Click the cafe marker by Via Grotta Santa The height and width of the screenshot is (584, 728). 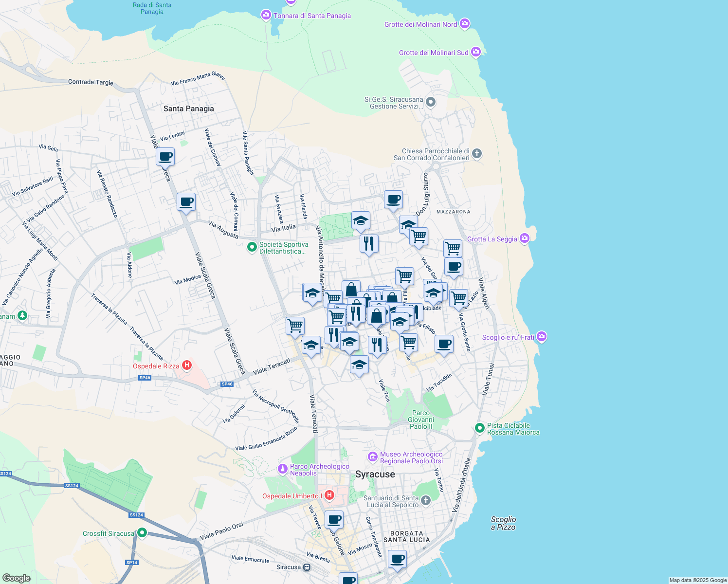(x=444, y=344)
